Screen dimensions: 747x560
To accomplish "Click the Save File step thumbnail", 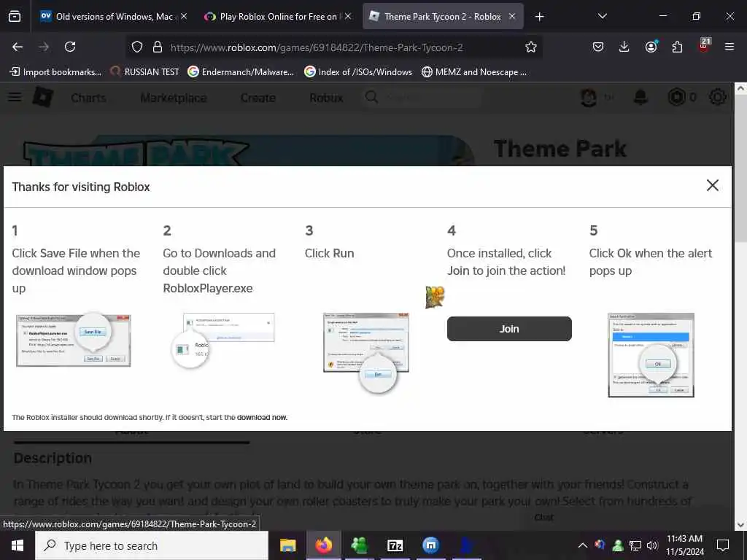I will pyautogui.click(x=74, y=340).
